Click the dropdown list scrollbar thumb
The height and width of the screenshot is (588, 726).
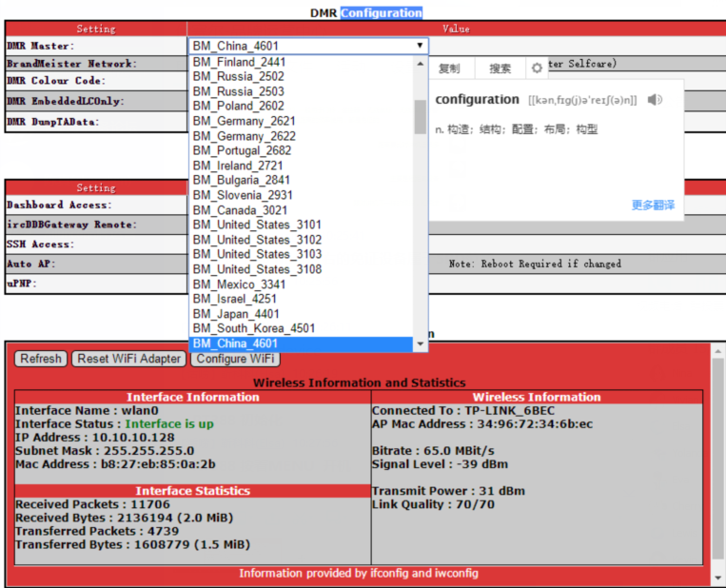point(420,116)
